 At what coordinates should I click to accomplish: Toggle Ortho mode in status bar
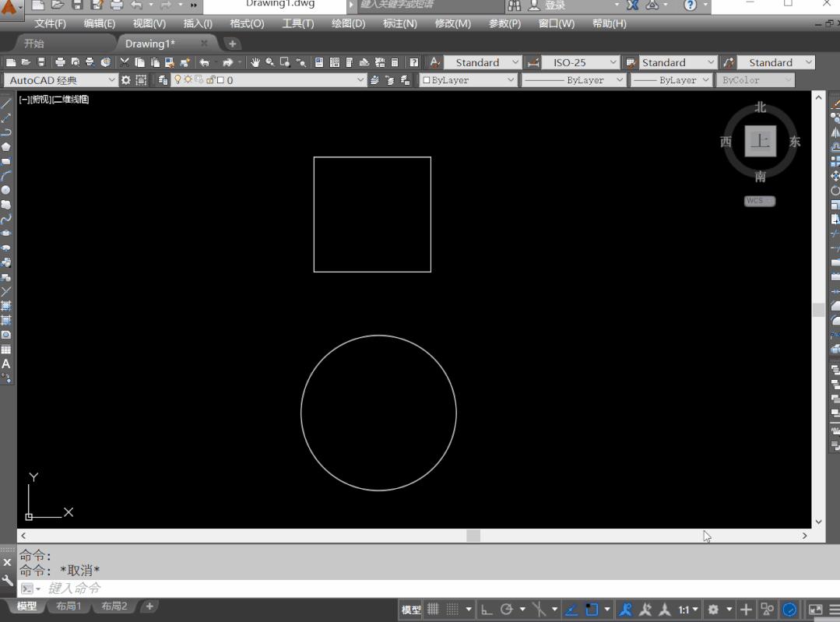click(x=487, y=610)
